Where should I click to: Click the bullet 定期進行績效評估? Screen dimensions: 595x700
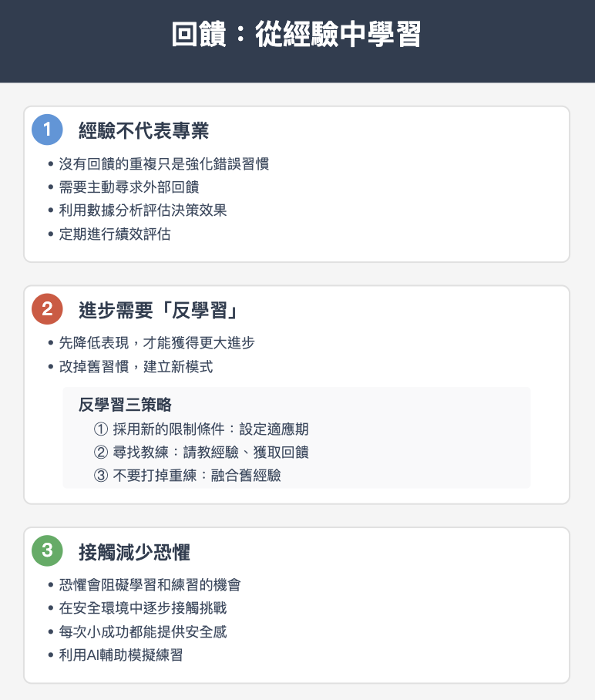[x=115, y=234]
